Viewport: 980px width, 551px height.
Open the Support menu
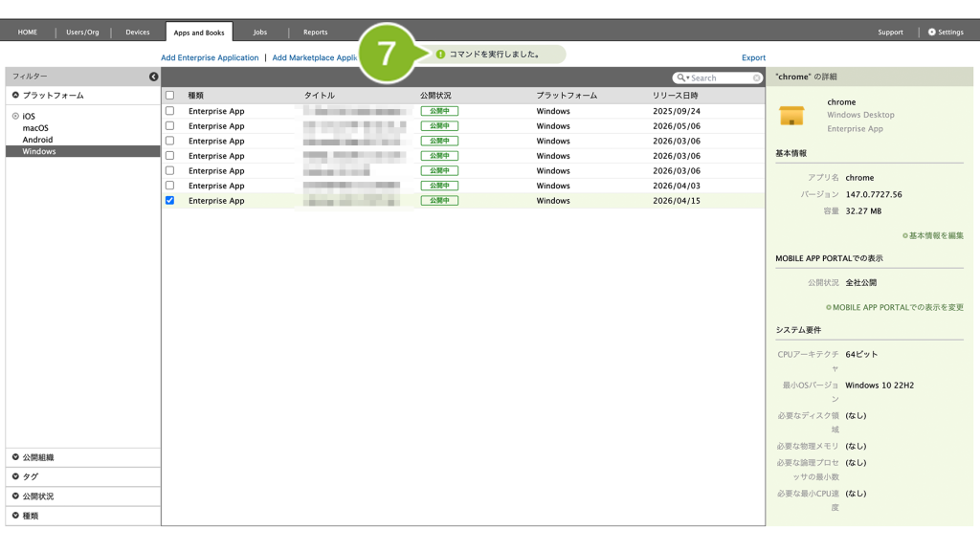click(890, 32)
